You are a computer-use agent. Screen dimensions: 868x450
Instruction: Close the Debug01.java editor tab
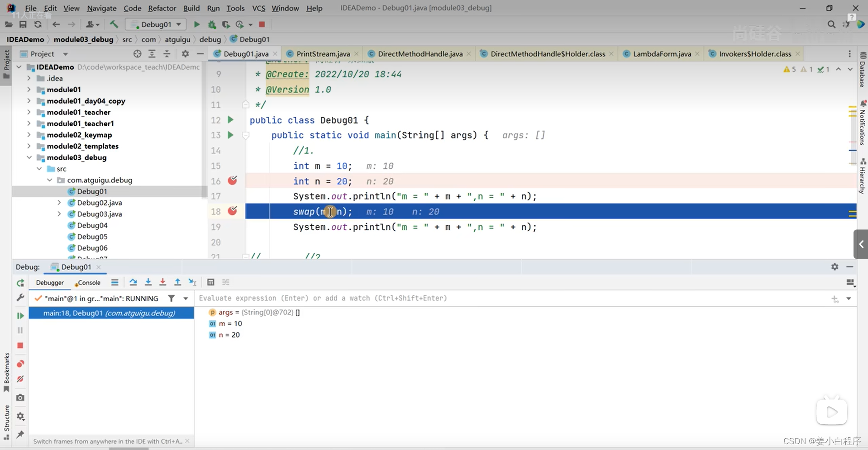pos(275,54)
